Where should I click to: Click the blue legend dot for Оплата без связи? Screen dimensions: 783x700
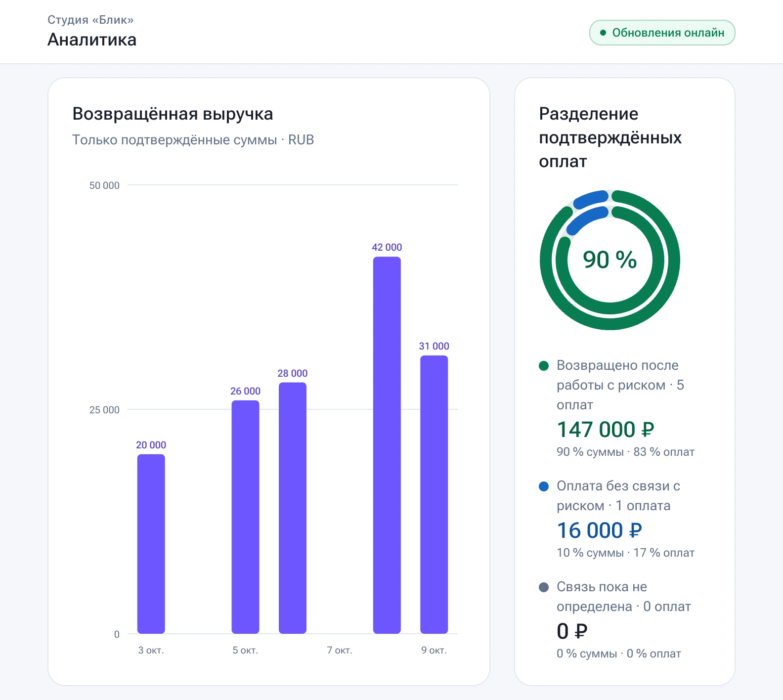(x=544, y=486)
